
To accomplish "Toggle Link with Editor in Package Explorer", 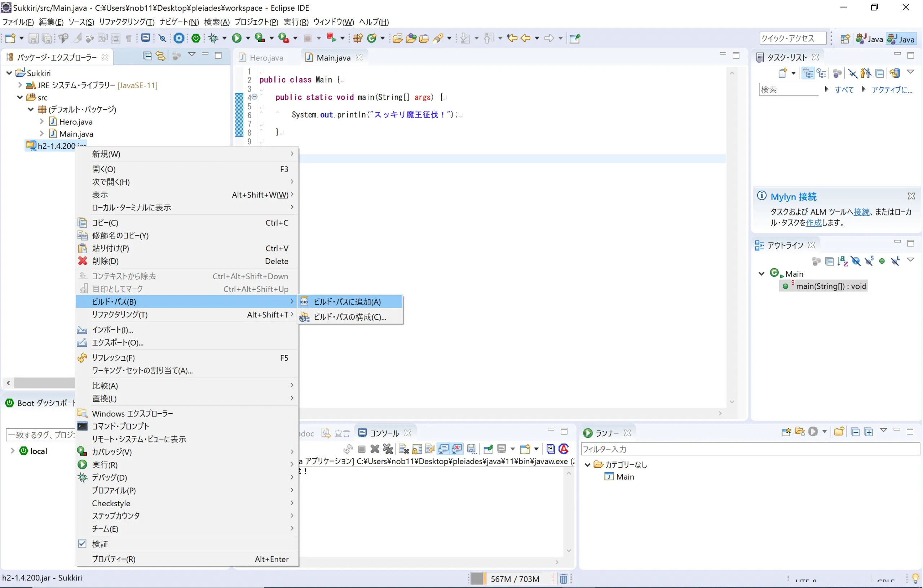I will (160, 56).
